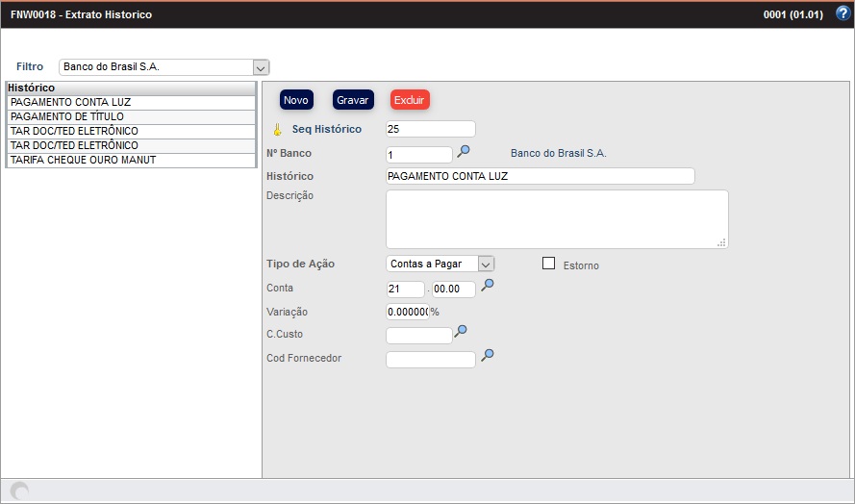
Task: Open lookup for C.Custo field
Action: pyautogui.click(x=461, y=332)
